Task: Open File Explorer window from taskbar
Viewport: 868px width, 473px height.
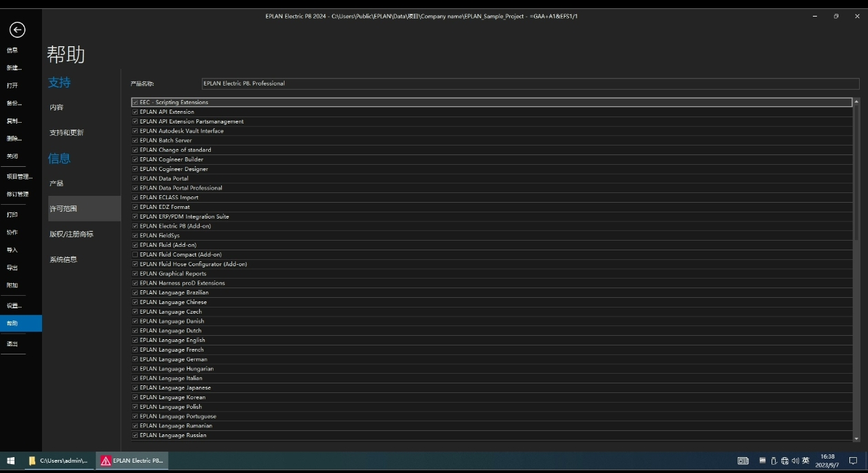Action: pos(59,461)
